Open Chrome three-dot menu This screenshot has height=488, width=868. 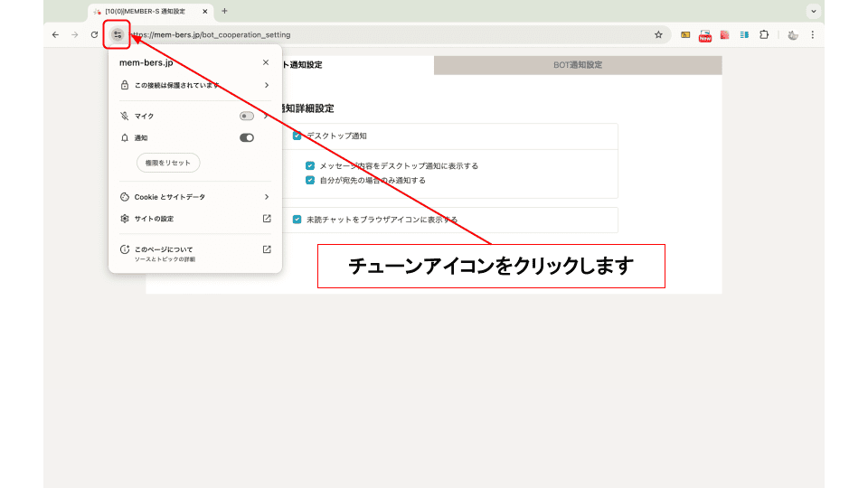812,34
